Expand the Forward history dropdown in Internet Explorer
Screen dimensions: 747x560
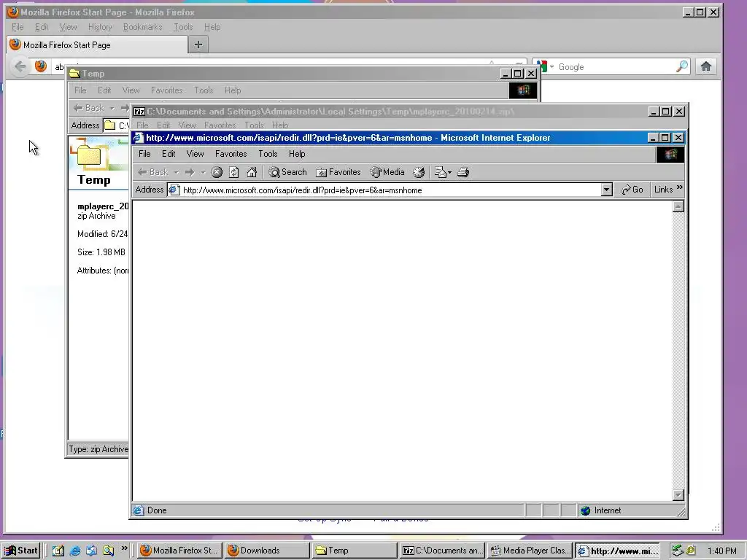(203, 172)
